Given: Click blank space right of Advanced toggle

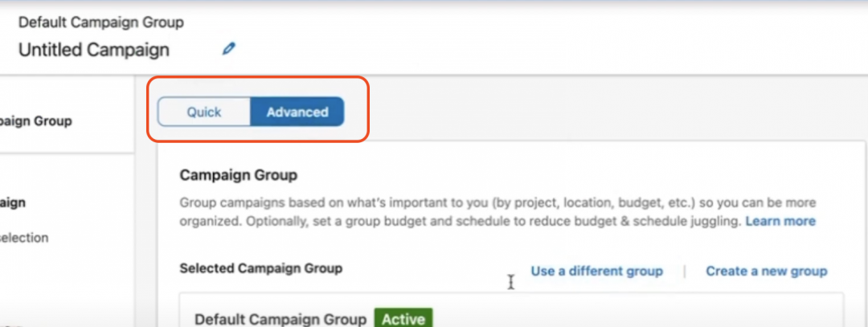Looking at the screenshot, I should click(x=609, y=111).
